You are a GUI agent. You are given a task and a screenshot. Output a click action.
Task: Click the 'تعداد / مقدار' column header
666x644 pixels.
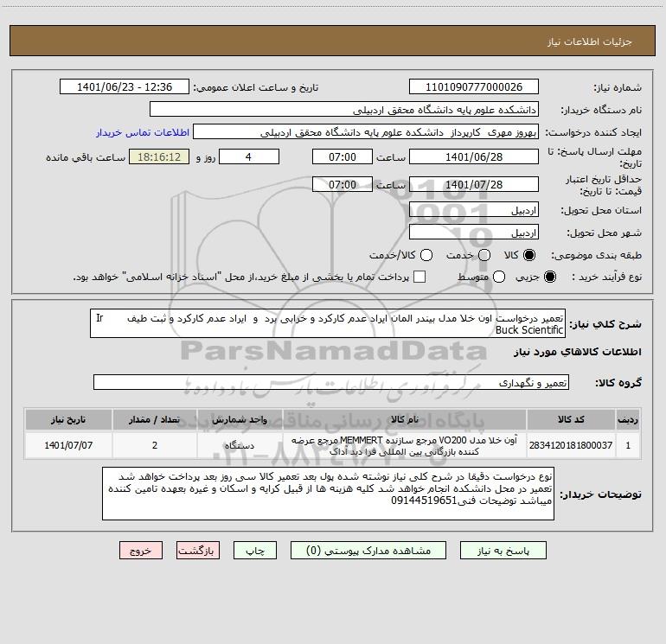[x=155, y=419]
